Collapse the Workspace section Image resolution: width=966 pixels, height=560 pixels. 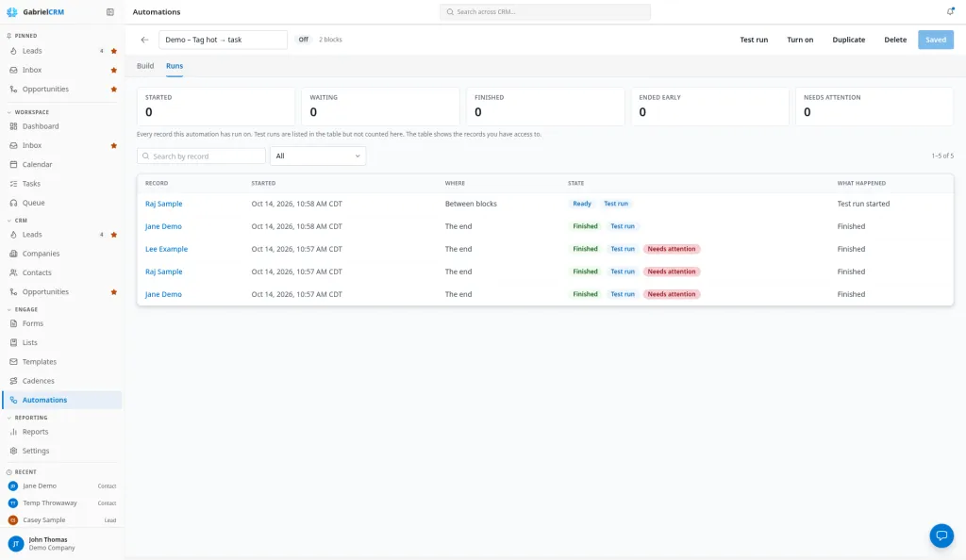coord(27,112)
